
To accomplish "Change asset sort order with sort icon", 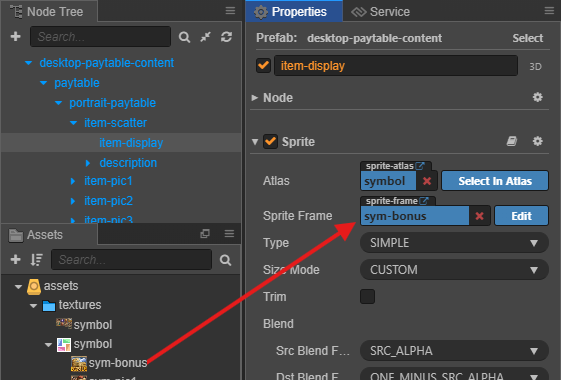I will (36, 259).
